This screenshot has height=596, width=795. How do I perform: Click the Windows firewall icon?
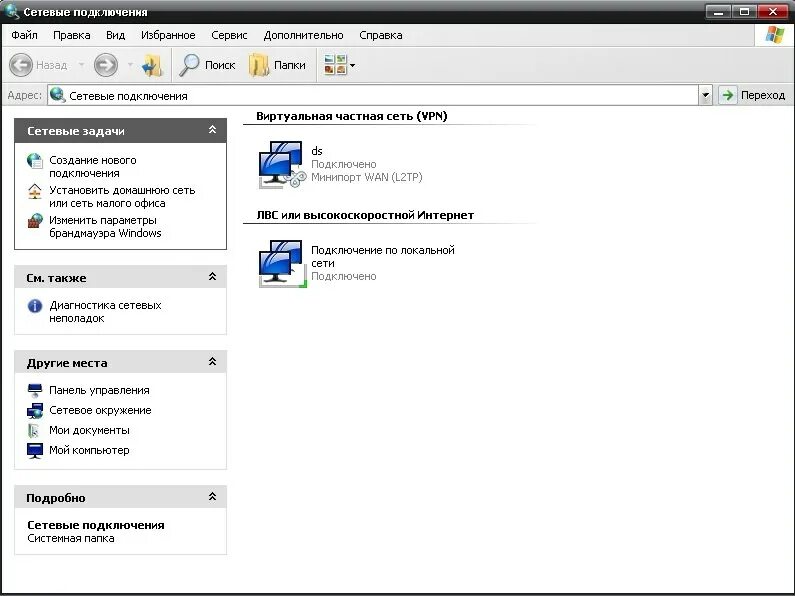coord(35,221)
